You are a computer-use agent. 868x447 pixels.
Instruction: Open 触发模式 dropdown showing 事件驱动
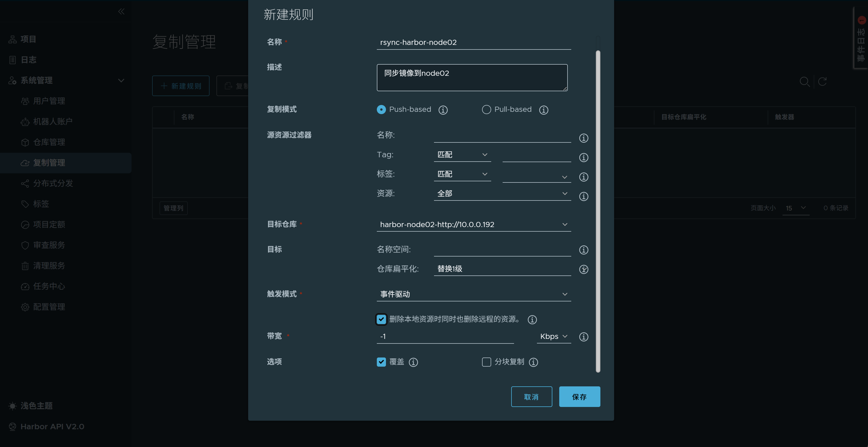click(473, 294)
